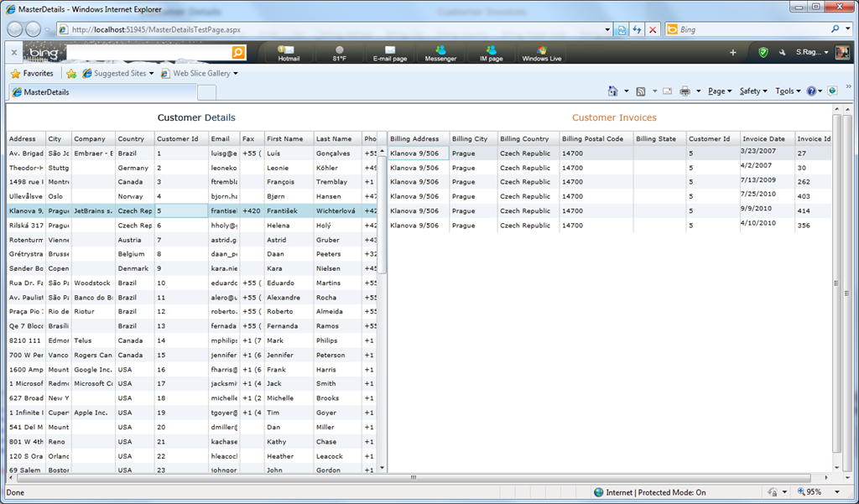Click the Last Name cell Tremblay

[x=337, y=182]
